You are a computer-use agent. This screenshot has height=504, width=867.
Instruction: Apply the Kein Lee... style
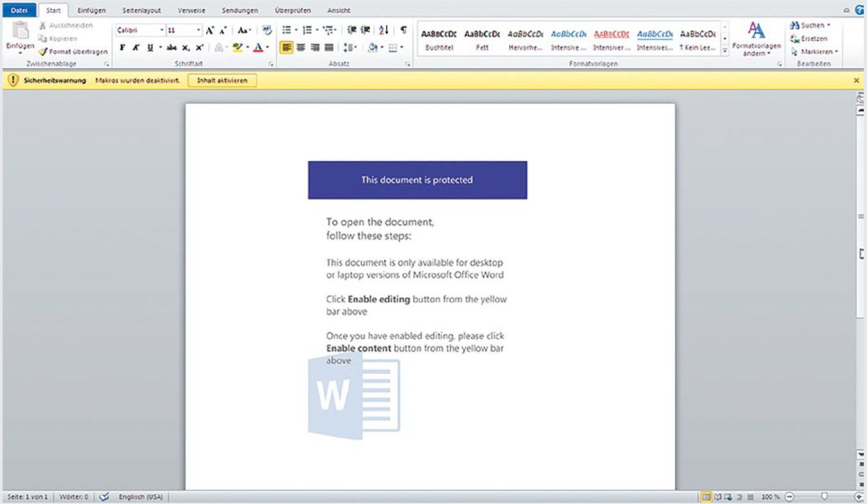(698, 40)
